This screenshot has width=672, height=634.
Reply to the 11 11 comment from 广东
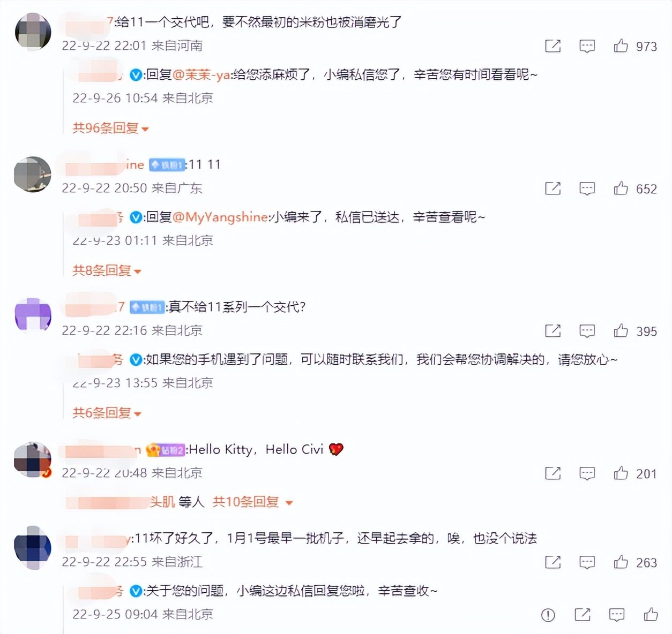point(587,188)
